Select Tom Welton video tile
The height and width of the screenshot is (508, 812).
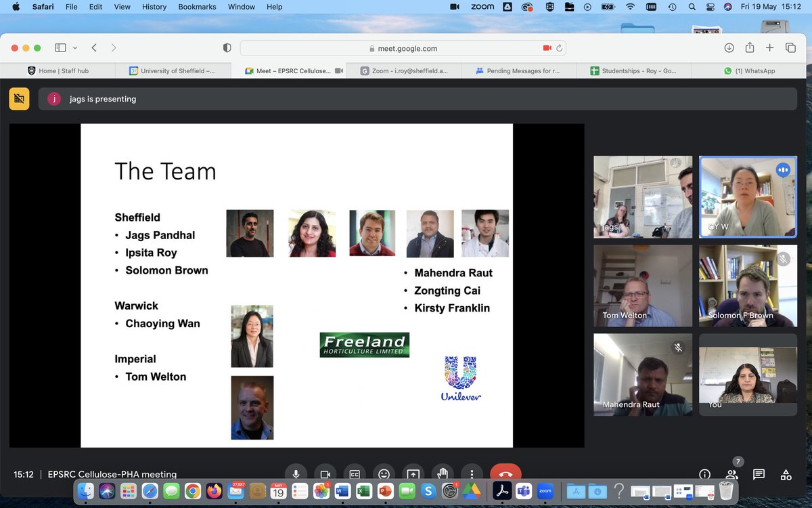coord(643,286)
